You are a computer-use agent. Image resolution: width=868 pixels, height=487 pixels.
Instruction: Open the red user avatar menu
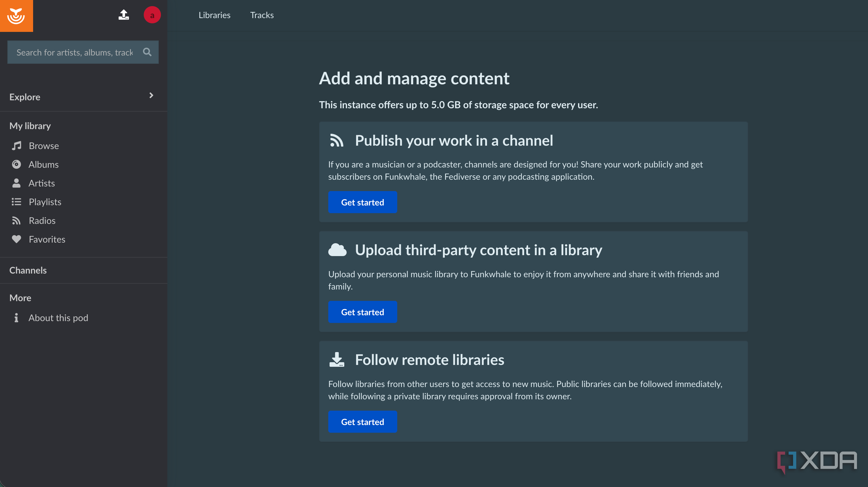[x=152, y=15]
